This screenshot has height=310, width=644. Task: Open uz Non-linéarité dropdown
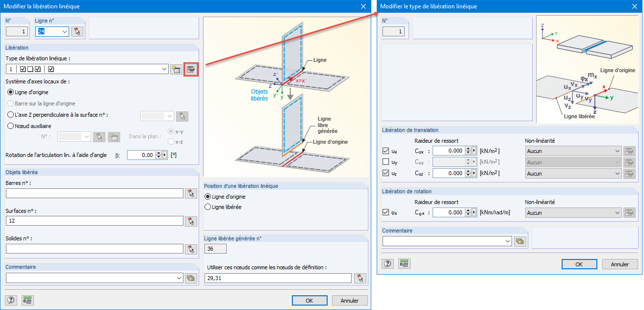point(617,174)
